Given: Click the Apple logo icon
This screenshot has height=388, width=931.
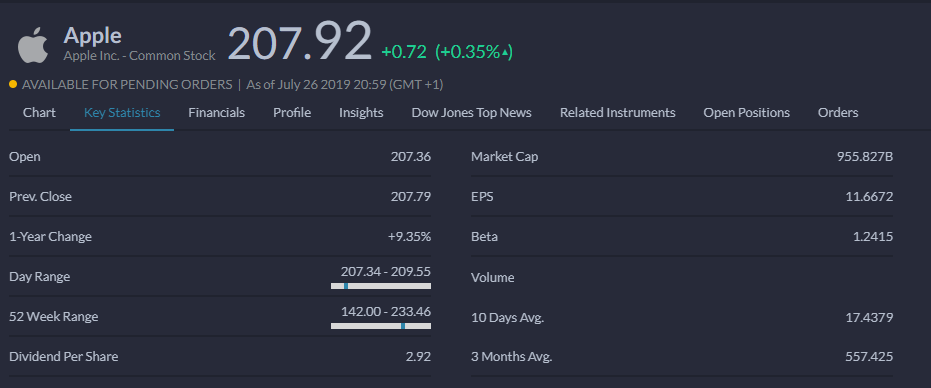Looking at the screenshot, I should [33, 44].
